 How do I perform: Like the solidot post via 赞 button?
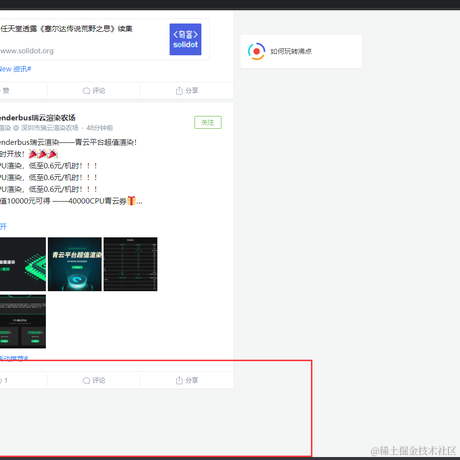point(5,91)
